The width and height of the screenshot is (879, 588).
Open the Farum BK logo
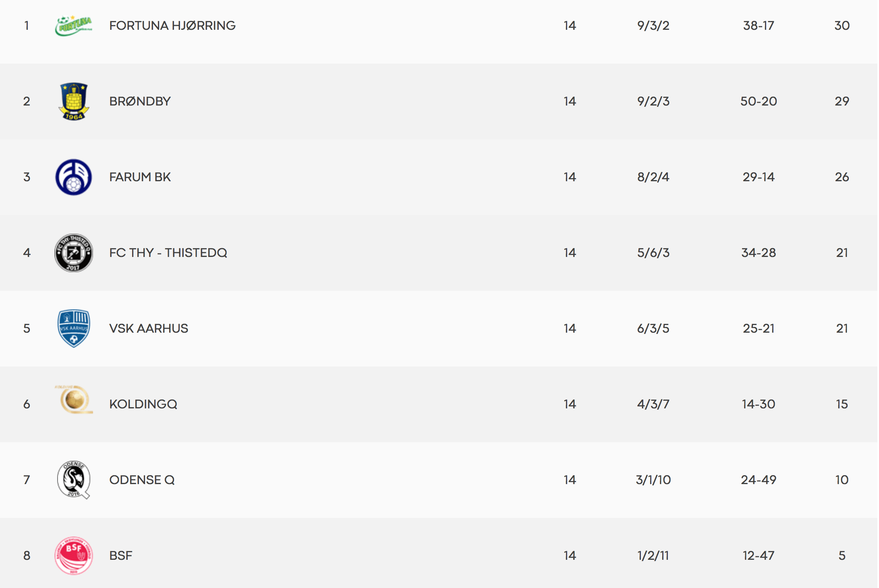74,177
